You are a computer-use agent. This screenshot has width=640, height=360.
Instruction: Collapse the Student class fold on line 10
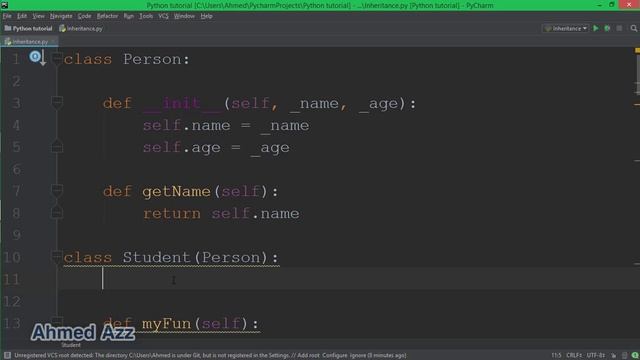(57, 256)
